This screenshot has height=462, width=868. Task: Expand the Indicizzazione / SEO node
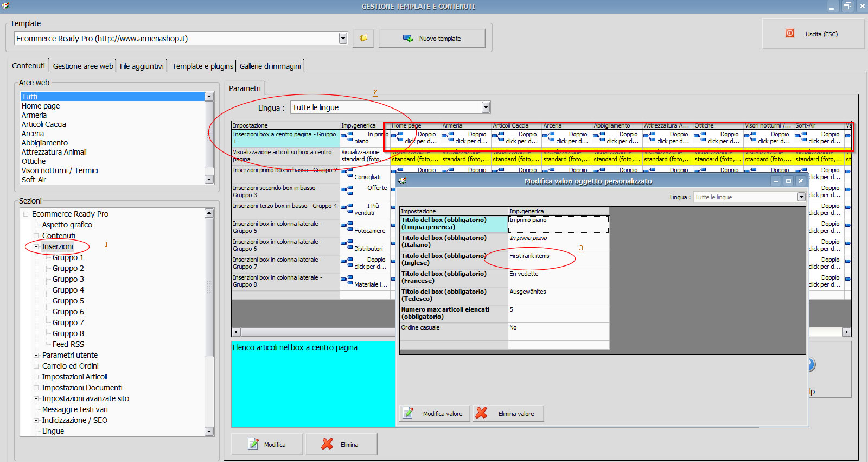tap(36, 420)
